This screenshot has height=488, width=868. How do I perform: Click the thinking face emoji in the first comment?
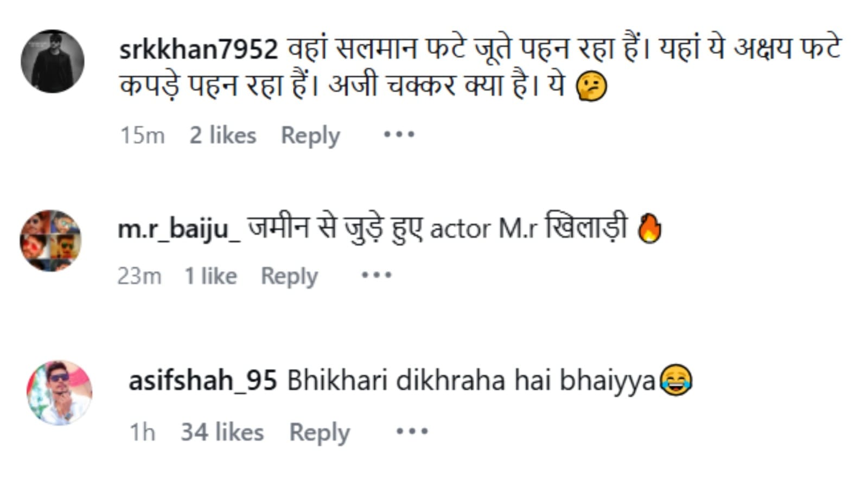tap(591, 87)
